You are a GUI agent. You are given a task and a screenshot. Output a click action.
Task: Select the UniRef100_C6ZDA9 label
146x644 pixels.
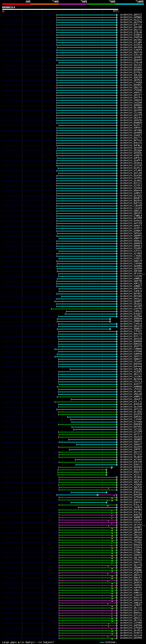(x=131, y=103)
